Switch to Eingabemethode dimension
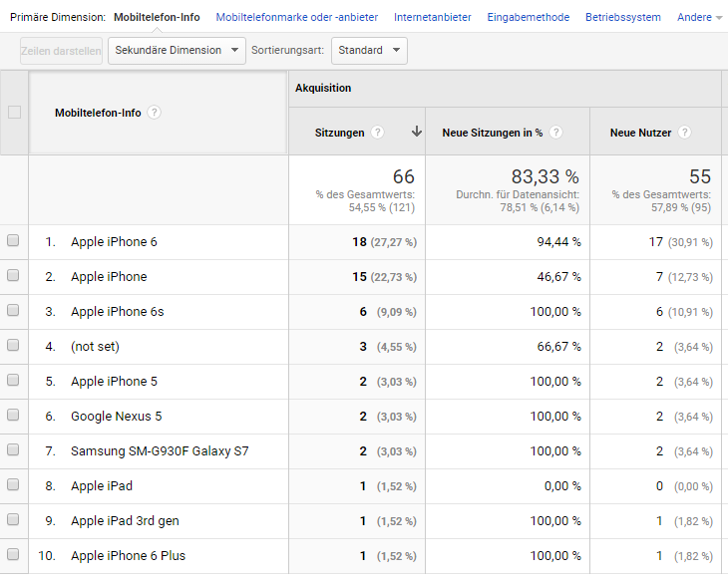Image resolution: width=728 pixels, height=583 pixels. (528, 18)
